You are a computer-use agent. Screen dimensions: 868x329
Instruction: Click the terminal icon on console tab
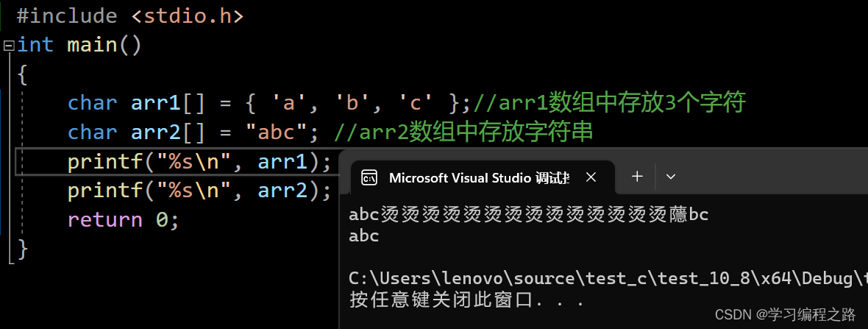click(x=369, y=177)
